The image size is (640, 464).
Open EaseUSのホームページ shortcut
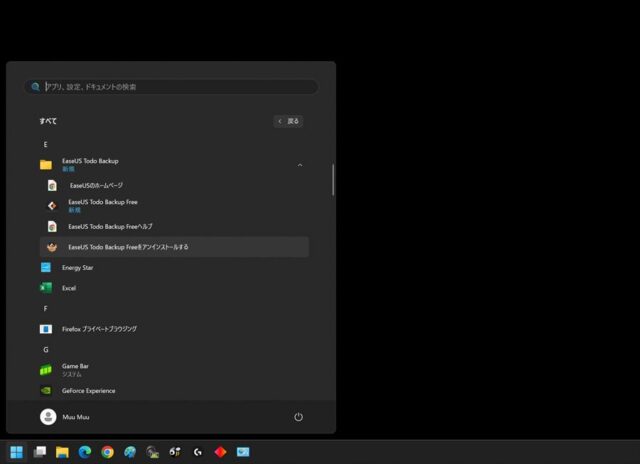coord(174,185)
